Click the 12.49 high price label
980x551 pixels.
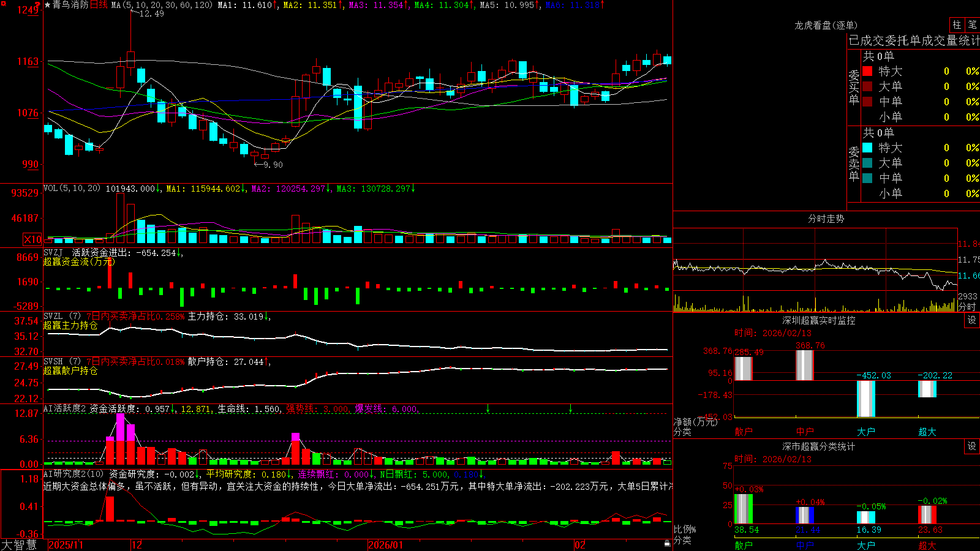pyautogui.click(x=151, y=13)
